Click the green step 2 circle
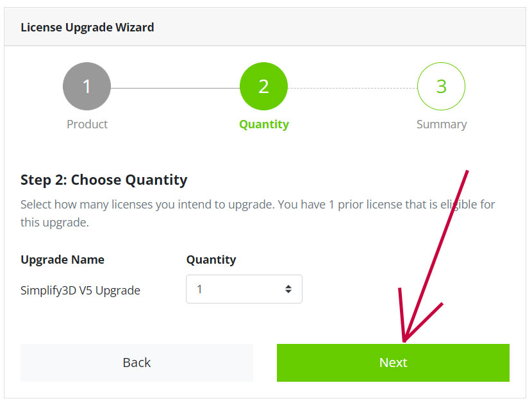 click(263, 87)
